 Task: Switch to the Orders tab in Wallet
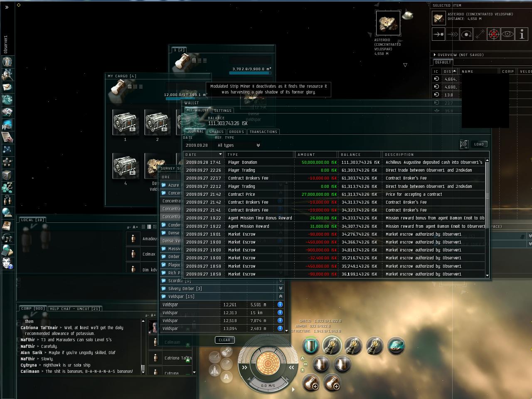tap(236, 132)
